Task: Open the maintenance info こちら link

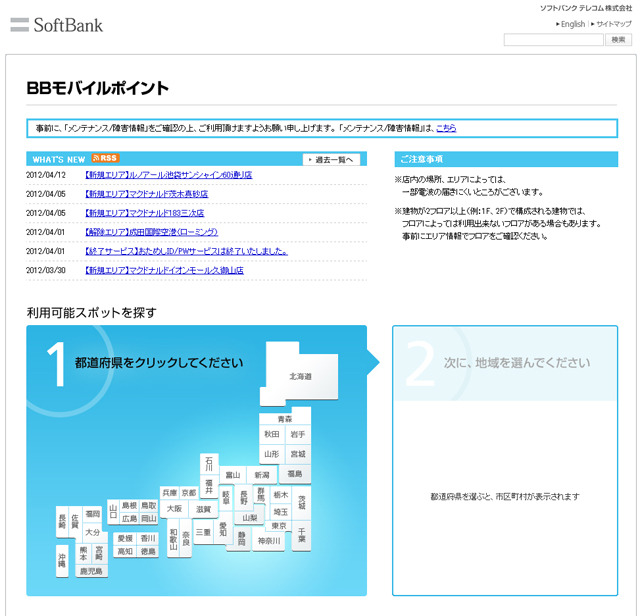Action: 446,128
